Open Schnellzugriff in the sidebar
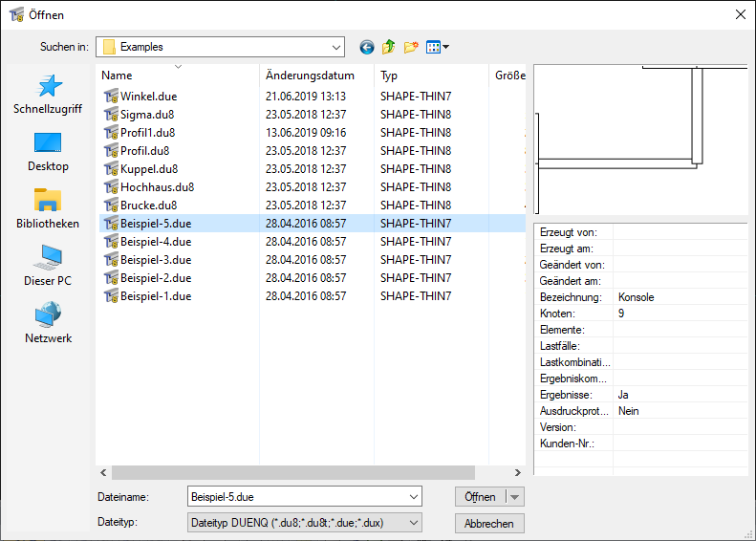The height and width of the screenshot is (541, 756). pos(48,95)
